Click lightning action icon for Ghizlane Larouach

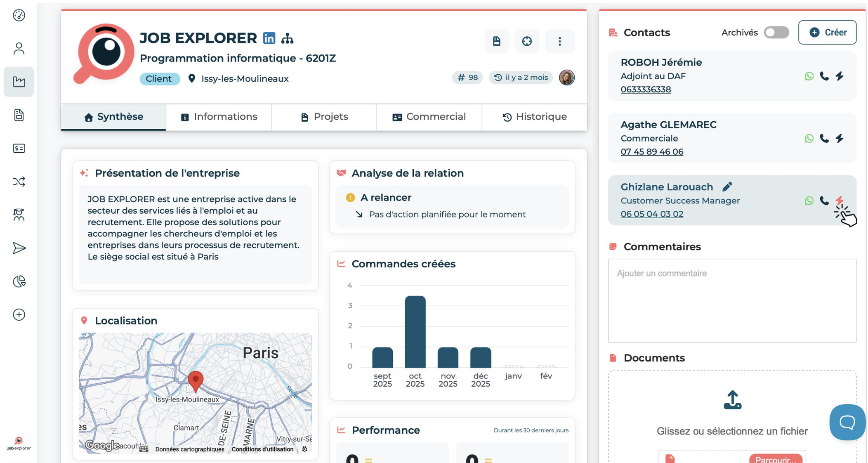coord(840,201)
